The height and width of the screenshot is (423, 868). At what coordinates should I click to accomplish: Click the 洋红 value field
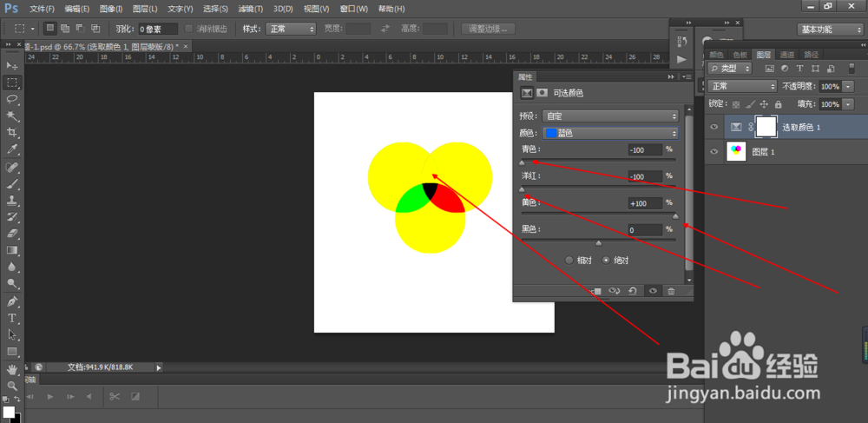click(646, 176)
